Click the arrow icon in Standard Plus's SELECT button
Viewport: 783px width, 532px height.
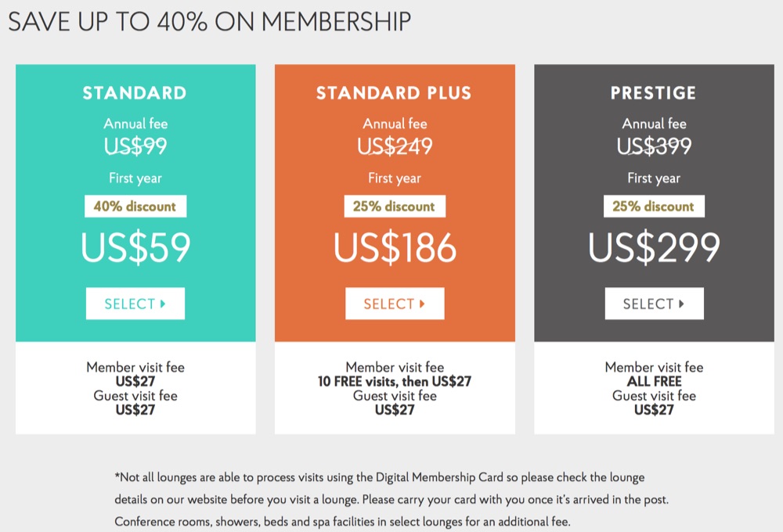tap(422, 304)
